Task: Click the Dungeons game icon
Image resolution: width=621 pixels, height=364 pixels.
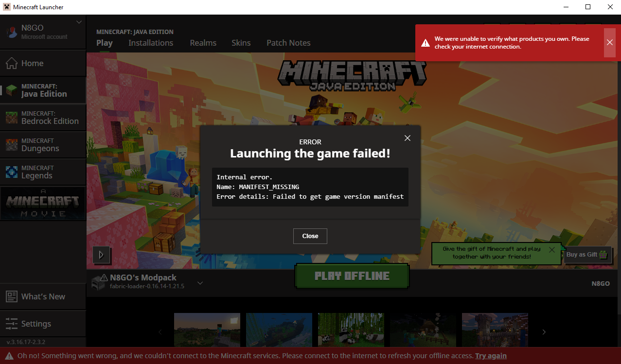Action: (x=12, y=145)
